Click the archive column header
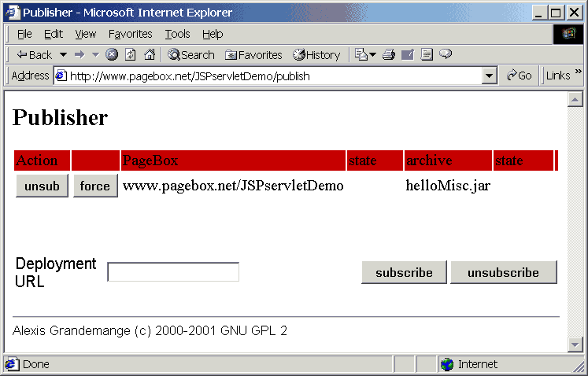This screenshot has width=588, height=376. (x=448, y=160)
